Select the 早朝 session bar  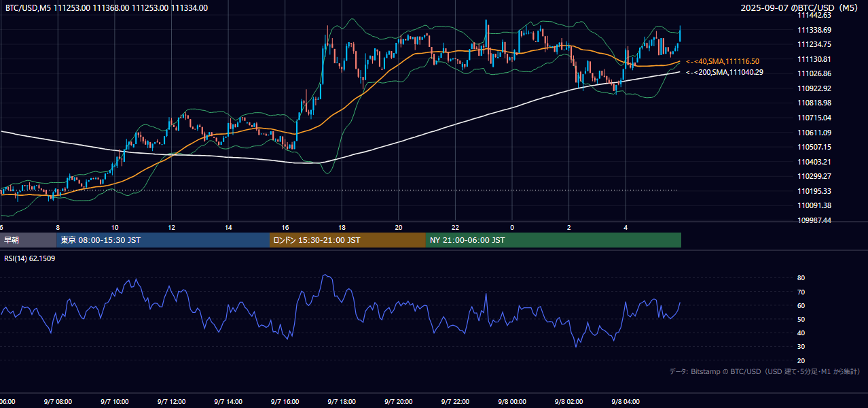click(x=28, y=240)
